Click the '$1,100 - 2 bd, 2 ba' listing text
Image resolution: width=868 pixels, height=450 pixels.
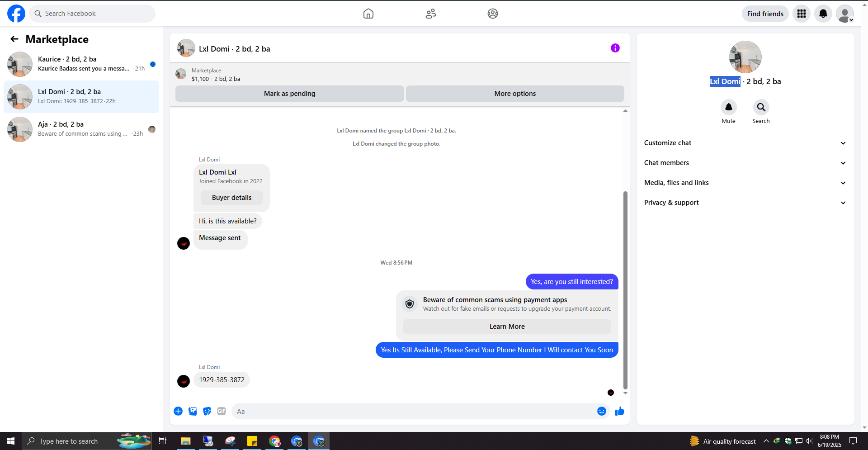coord(216,79)
